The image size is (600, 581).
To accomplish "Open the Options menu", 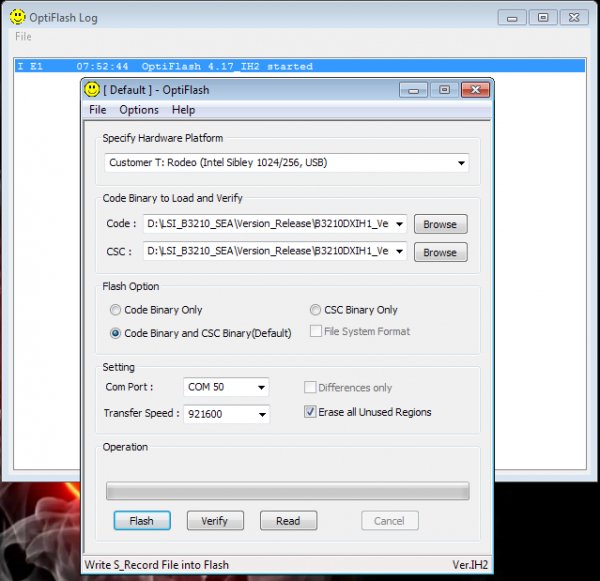I will pos(139,110).
